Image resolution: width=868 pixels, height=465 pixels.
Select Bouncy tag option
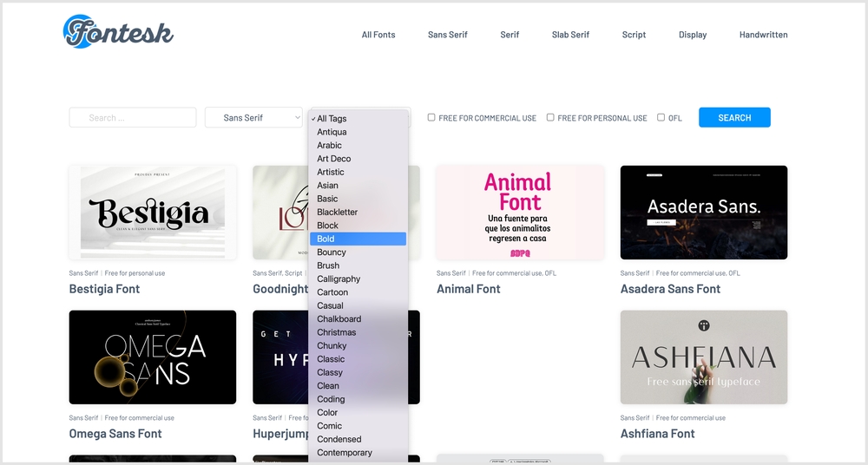tap(358, 252)
